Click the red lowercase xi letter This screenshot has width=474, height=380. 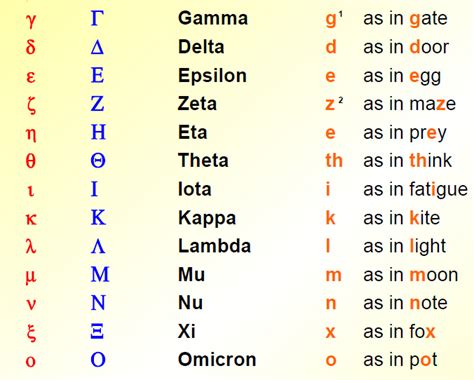[x=31, y=332]
